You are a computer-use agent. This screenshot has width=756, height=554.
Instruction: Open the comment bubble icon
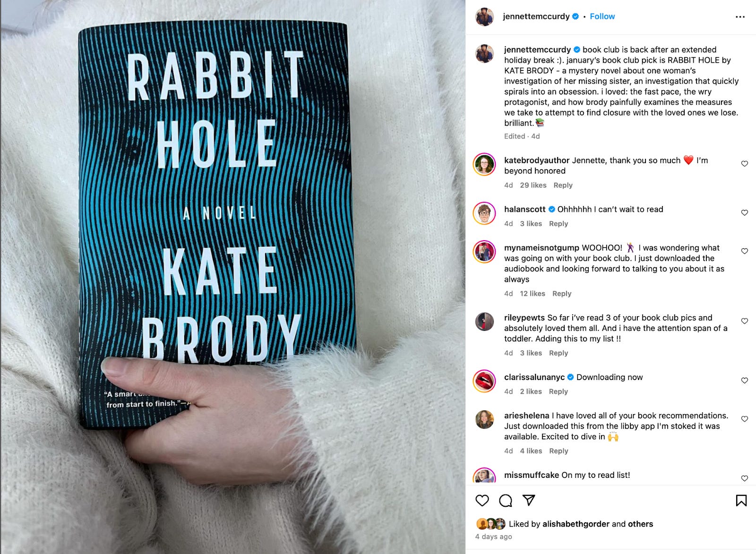pos(506,501)
